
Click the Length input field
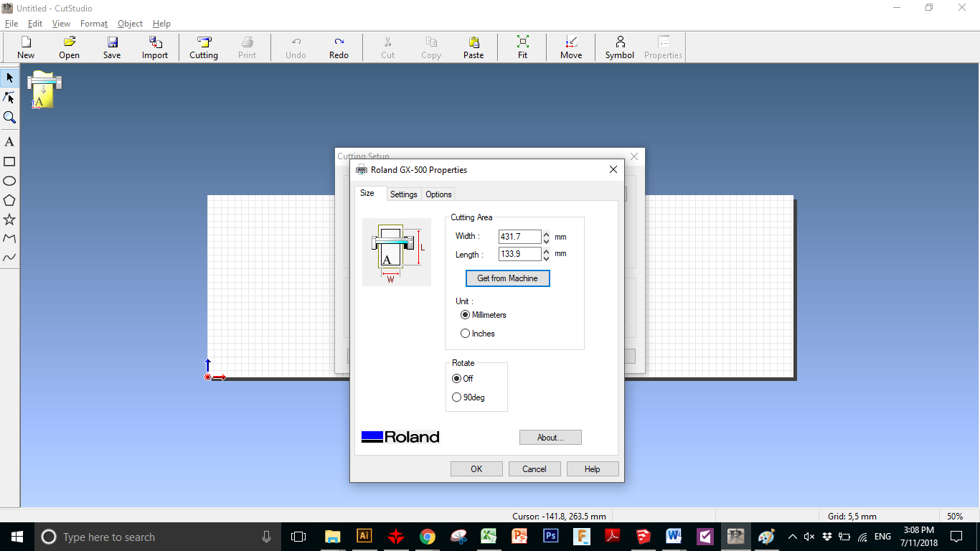click(x=520, y=254)
